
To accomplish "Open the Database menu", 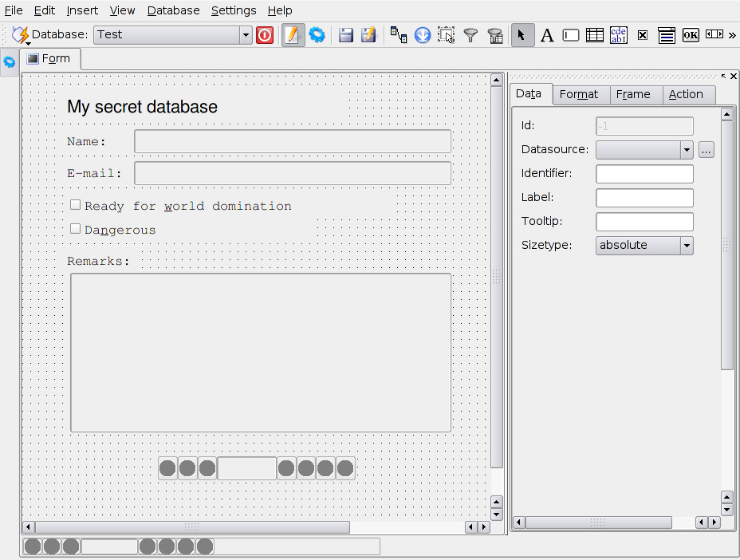I will [173, 10].
